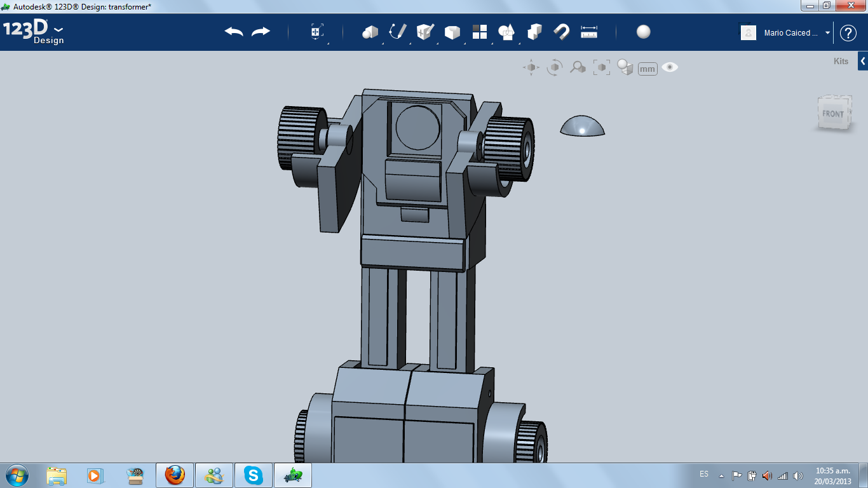This screenshot has width=868, height=488.
Task: Open the Construct tools menu
Action: (425, 32)
